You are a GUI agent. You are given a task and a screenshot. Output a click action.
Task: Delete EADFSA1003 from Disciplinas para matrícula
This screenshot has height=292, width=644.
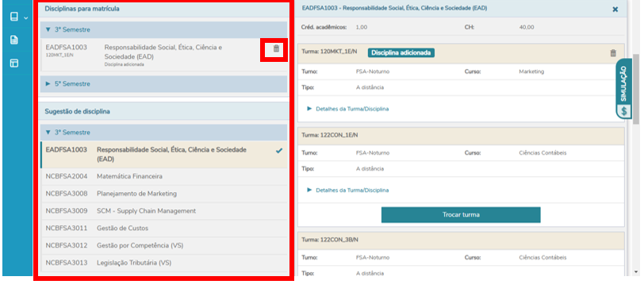click(x=276, y=48)
